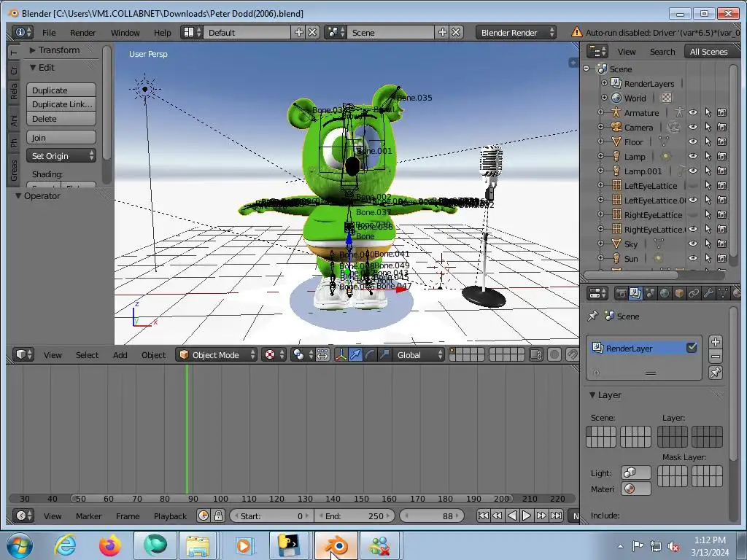This screenshot has width=747, height=560.
Task: Select the translate manipulator arrow icon
Action: (x=355, y=355)
